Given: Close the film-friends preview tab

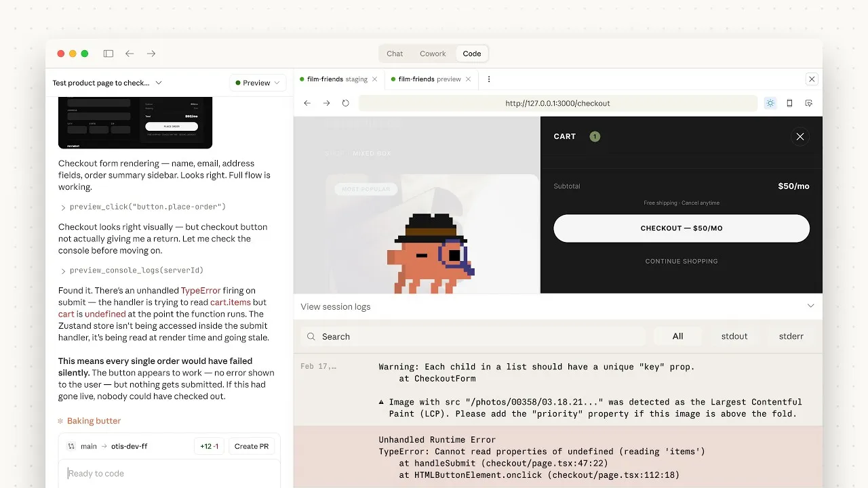Looking at the screenshot, I should (x=468, y=79).
